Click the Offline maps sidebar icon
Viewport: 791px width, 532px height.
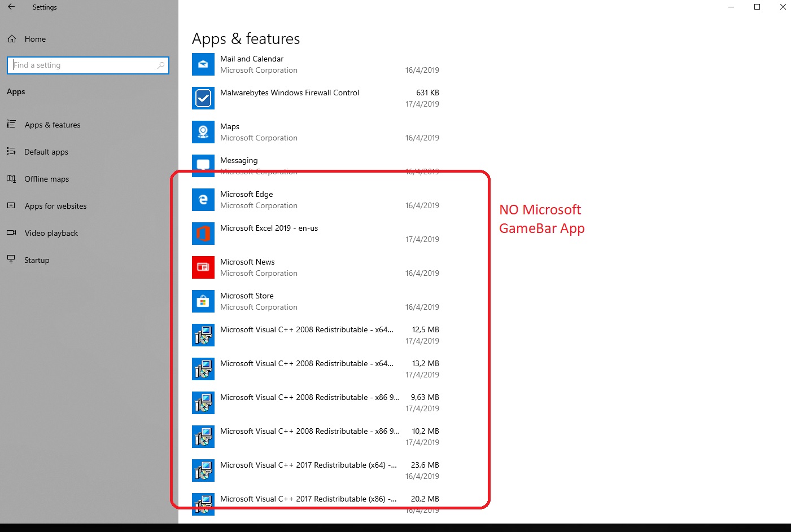click(x=11, y=178)
